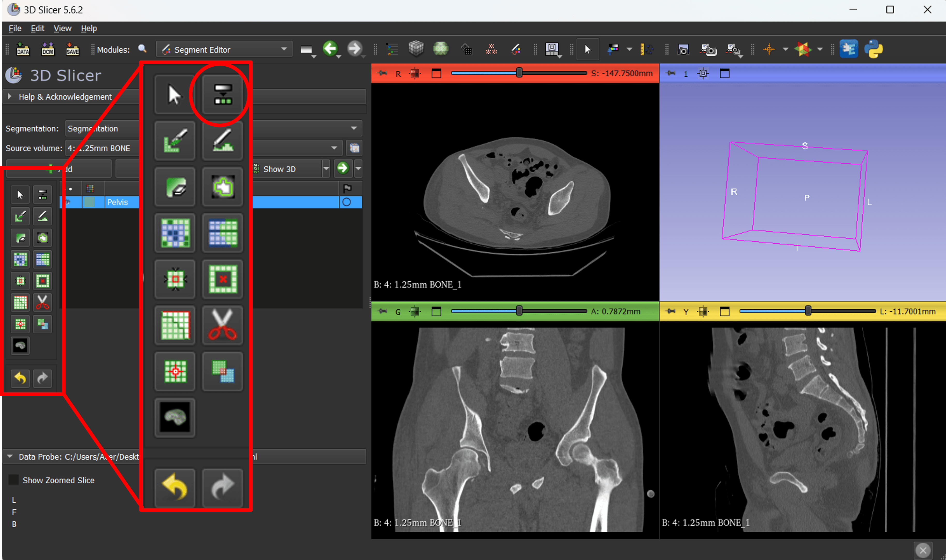Open the Volumes module cube icon
This screenshot has width=946, height=560.
pos(416,49)
